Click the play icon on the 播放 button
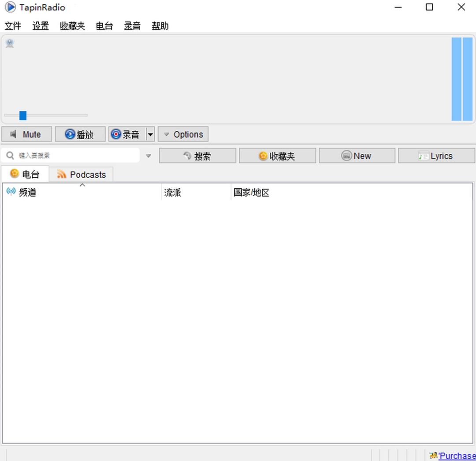The image size is (476, 461). pyautogui.click(x=70, y=134)
